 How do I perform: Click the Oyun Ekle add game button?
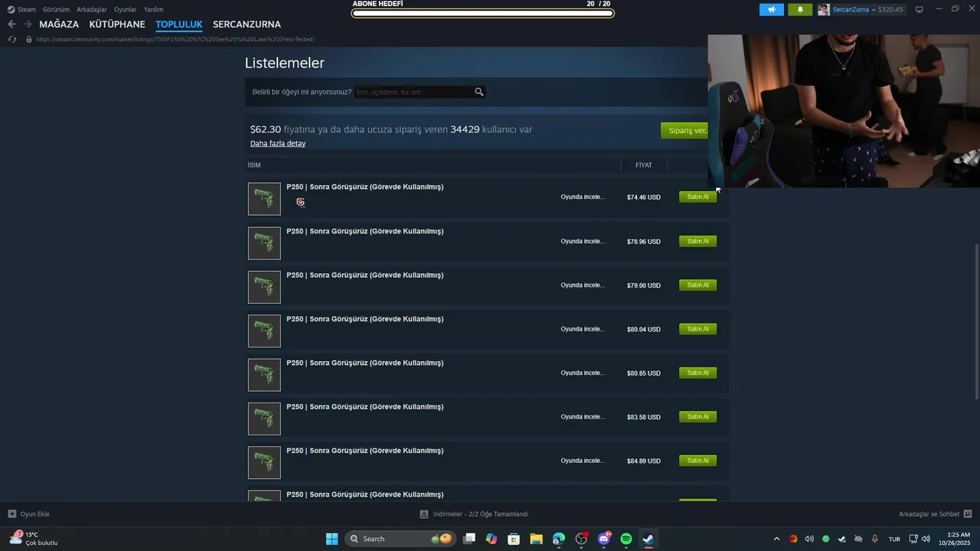(28, 514)
